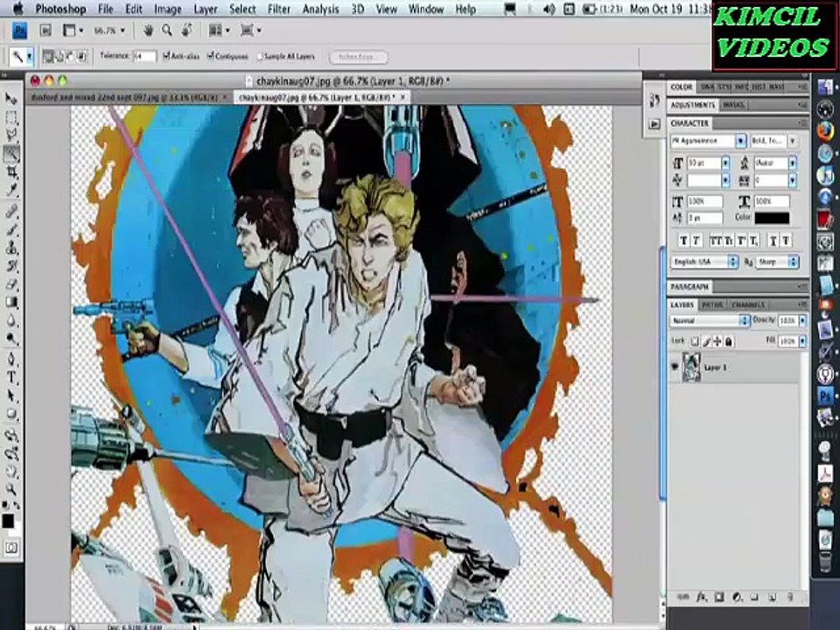Viewport: 840px width, 630px height.
Task: Open the font style dropdown
Action: (x=793, y=141)
